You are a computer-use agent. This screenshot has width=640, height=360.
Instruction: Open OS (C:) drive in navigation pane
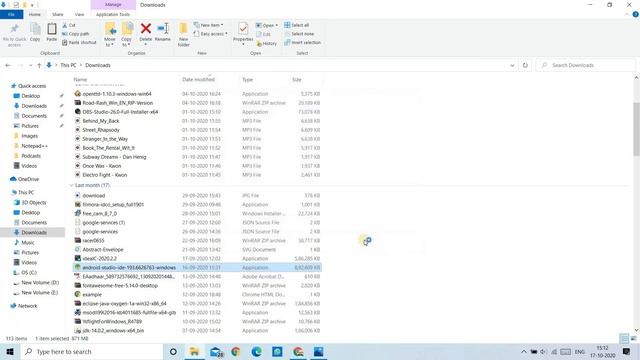29,273
